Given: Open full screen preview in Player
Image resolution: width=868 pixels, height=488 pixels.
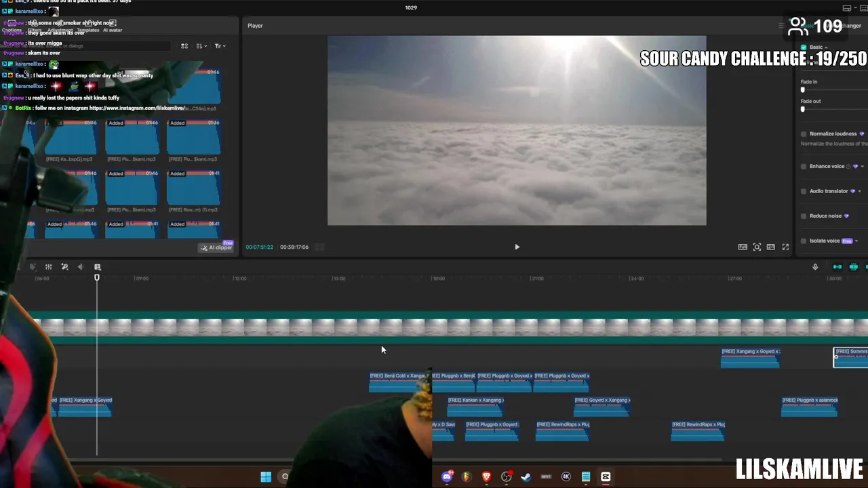Looking at the screenshot, I should pos(785,247).
